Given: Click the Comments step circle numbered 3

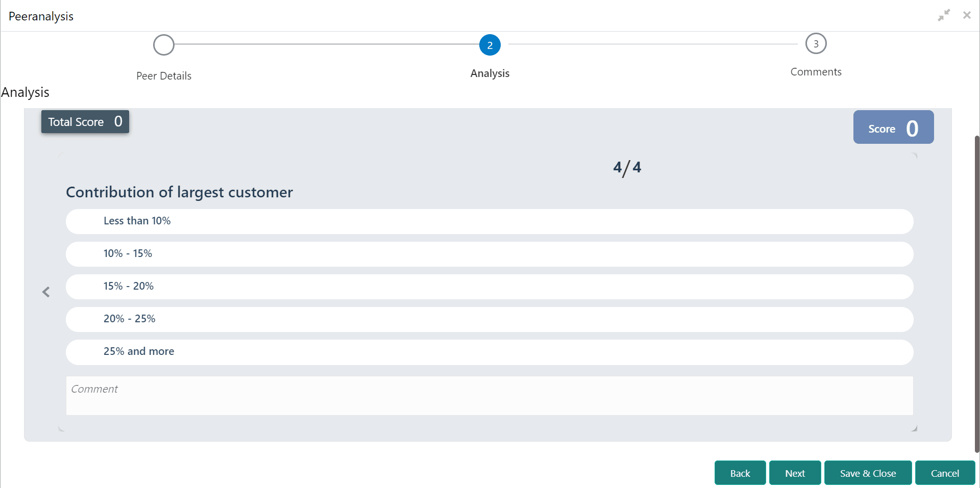Looking at the screenshot, I should click(x=816, y=43).
